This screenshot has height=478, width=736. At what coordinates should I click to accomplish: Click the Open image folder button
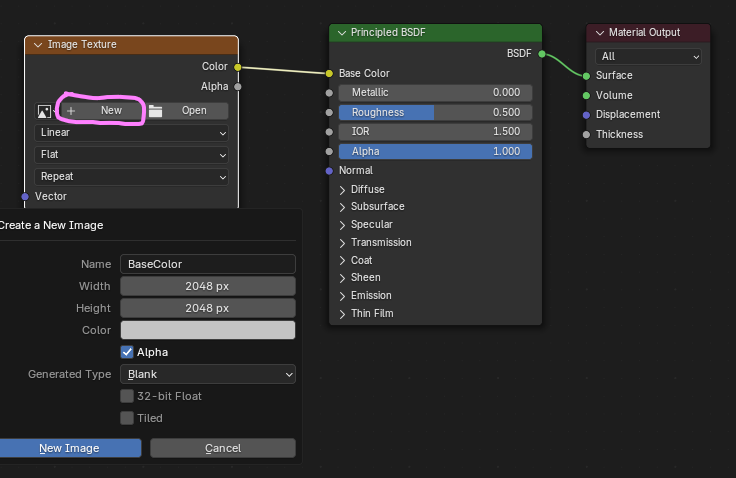click(x=187, y=111)
